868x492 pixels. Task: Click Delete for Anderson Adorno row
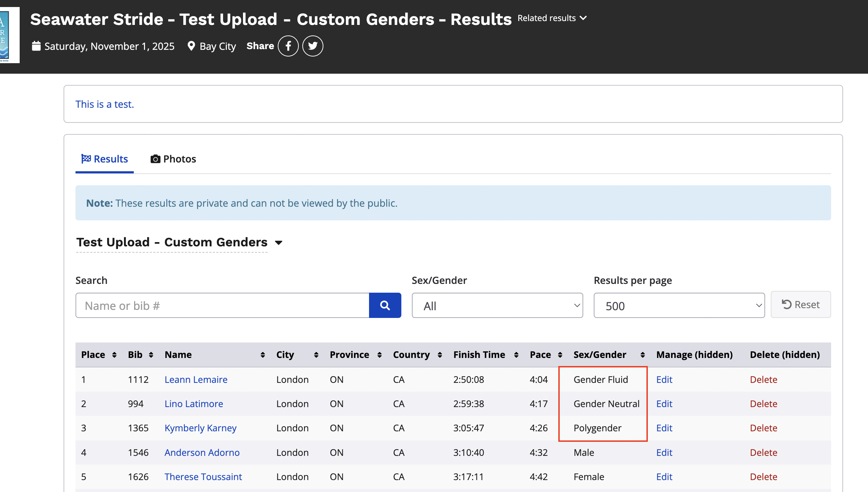[x=763, y=453]
